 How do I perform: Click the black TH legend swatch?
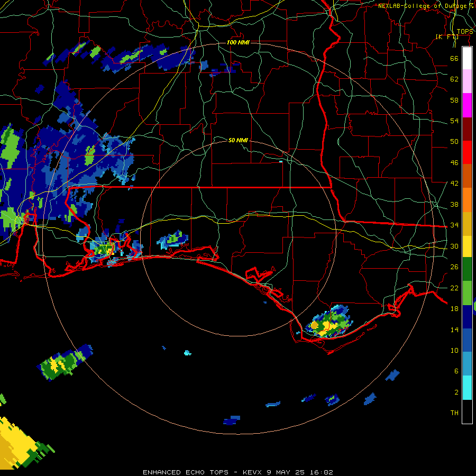(x=467, y=411)
